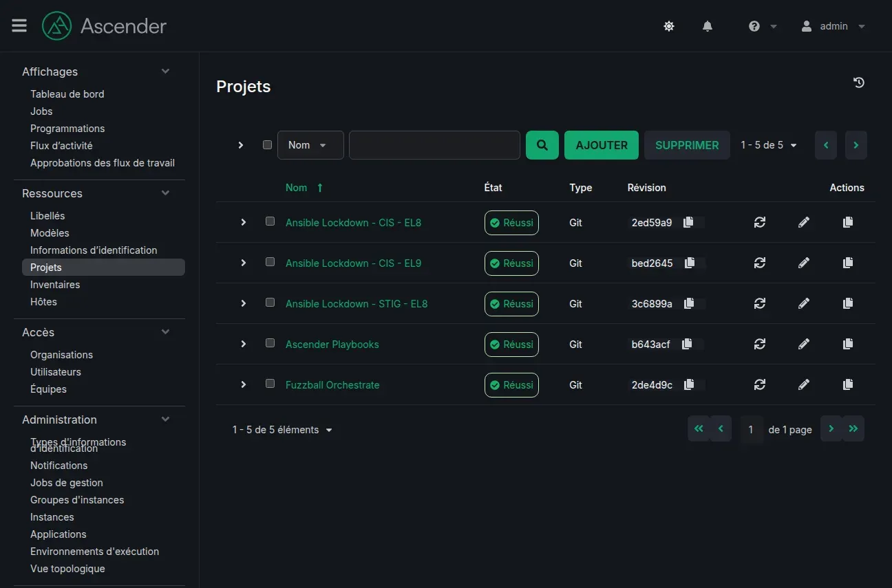The image size is (892, 588).
Task: Click the AJOUTER button
Action: click(x=602, y=145)
